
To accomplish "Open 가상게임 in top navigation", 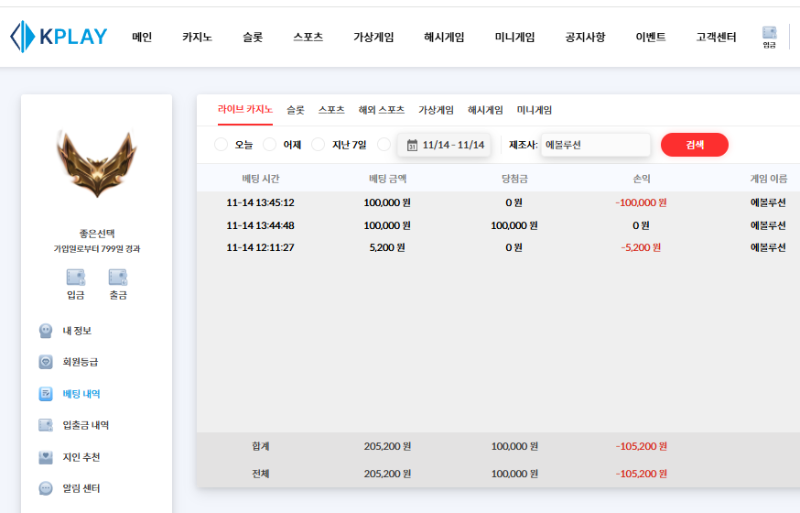I will coord(373,37).
